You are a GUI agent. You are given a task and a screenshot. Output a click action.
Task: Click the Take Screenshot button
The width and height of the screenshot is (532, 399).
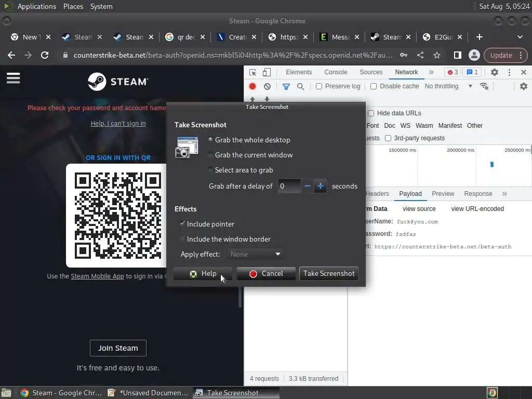pyautogui.click(x=329, y=273)
